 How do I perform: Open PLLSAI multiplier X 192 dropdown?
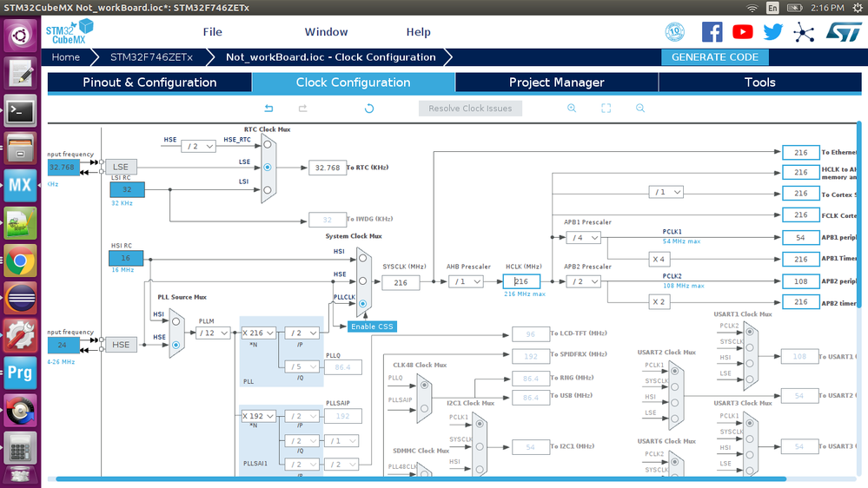pos(259,416)
